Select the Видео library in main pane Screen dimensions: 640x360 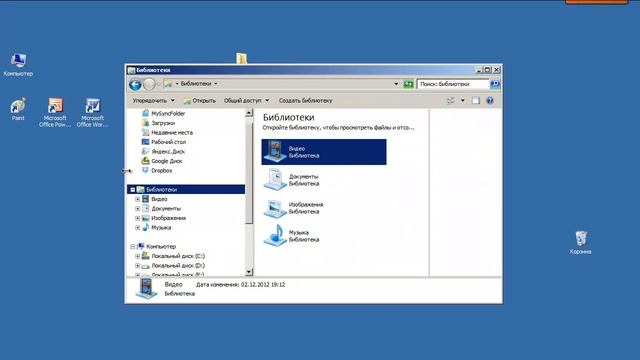324,152
